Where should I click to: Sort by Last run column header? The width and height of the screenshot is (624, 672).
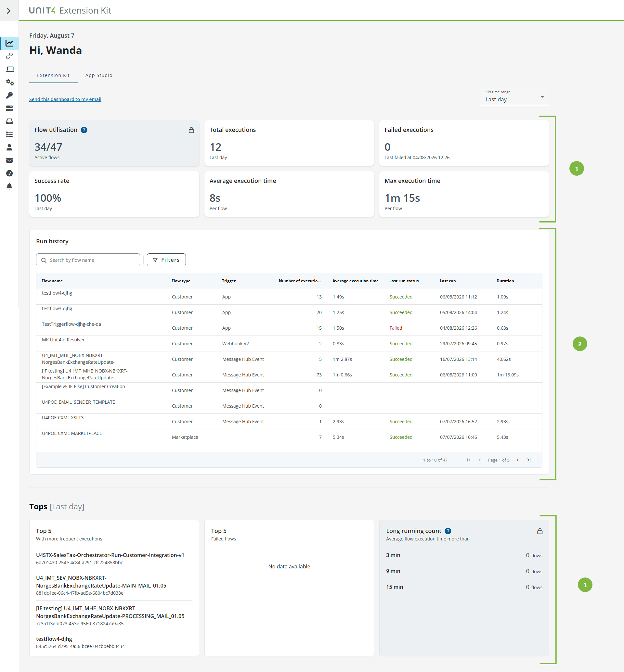[448, 281]
